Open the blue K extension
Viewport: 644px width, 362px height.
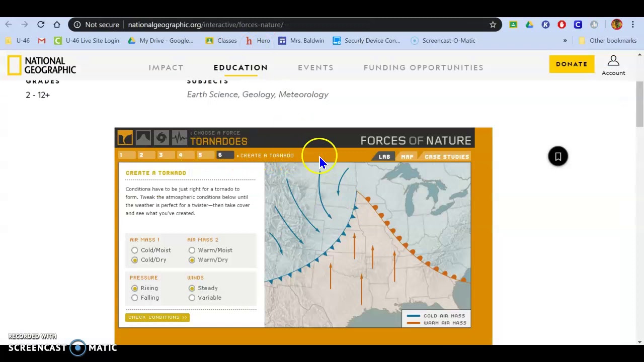coord(545,25)
